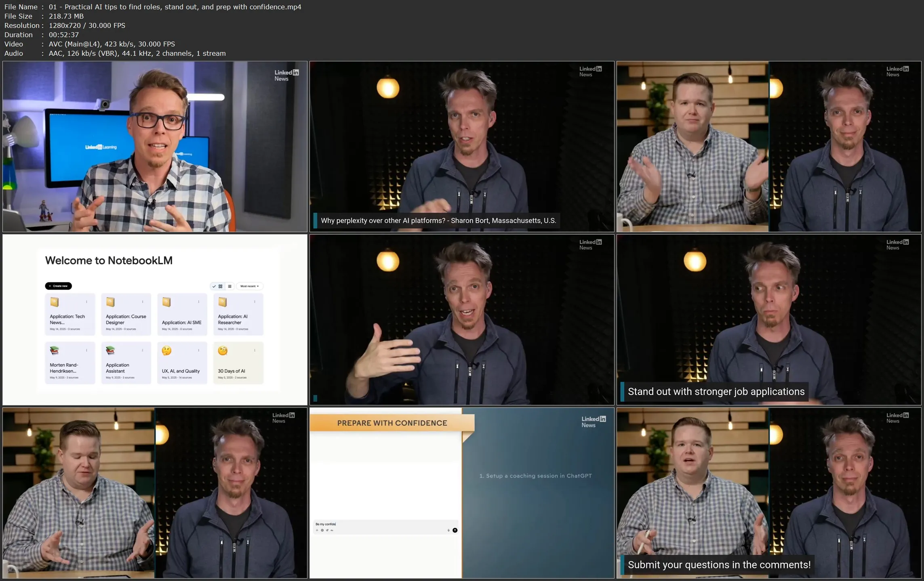The width and height of the screenshot is (924, 581).
Task: Click the microphone icon in ChatGPT prompt box
Action: [448, 530]
